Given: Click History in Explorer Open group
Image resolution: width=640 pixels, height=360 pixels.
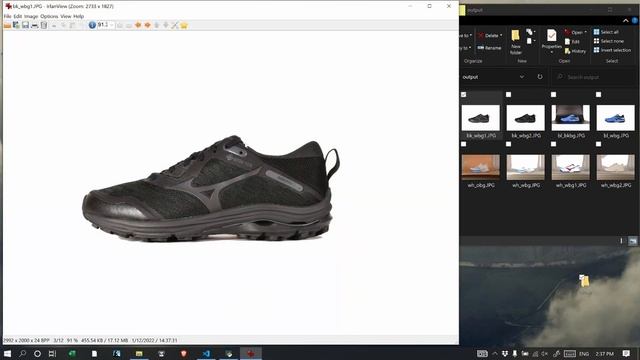Looking at the screenshot, I should pos(575,51).
